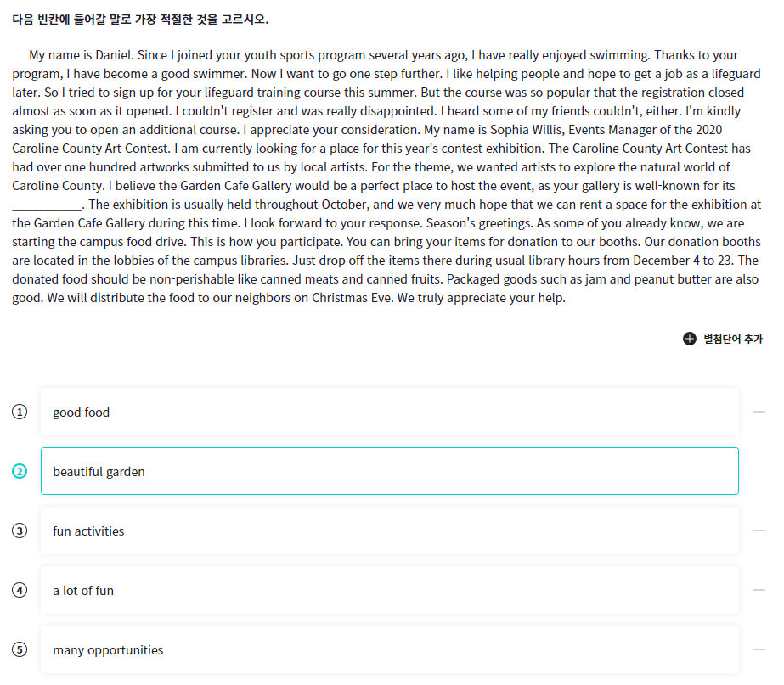Select circled number 3 radio option
The height and width of the screenshot is (685, 784).
point(20,531)
